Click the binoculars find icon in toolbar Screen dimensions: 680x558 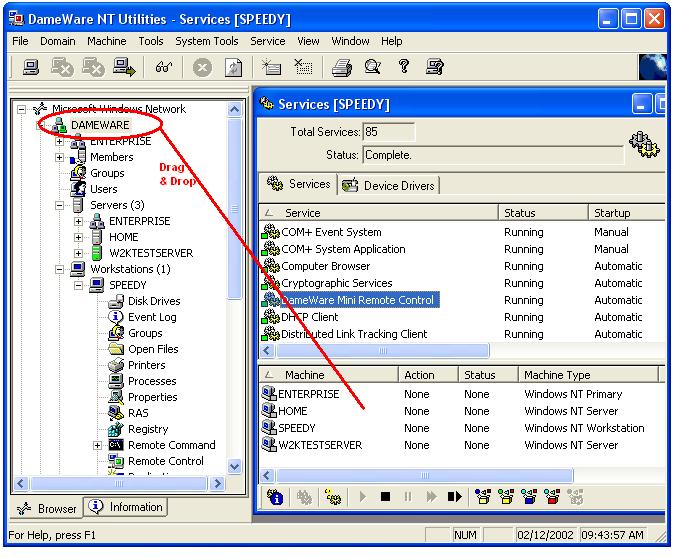[164, 67]
